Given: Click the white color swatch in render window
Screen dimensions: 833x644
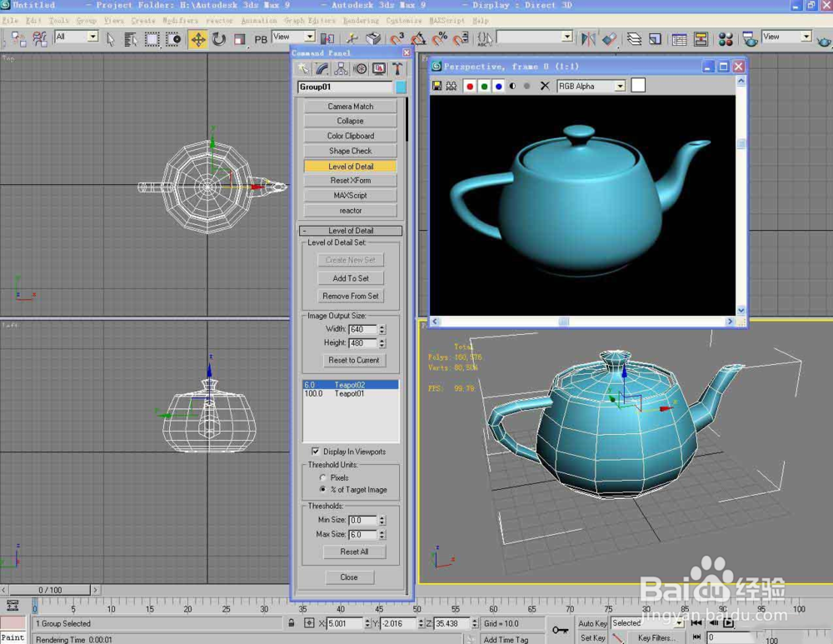Looking at the screenshot, I should [x=638, y=86].
